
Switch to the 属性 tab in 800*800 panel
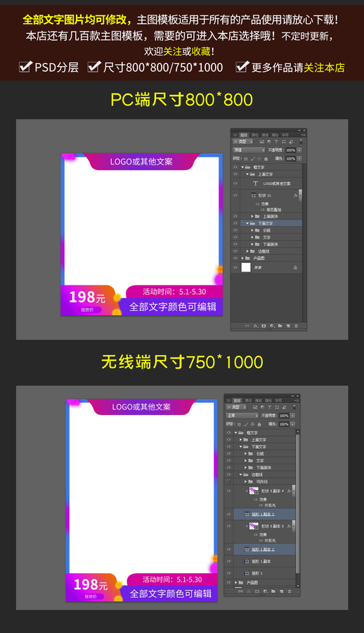[275, 135]
